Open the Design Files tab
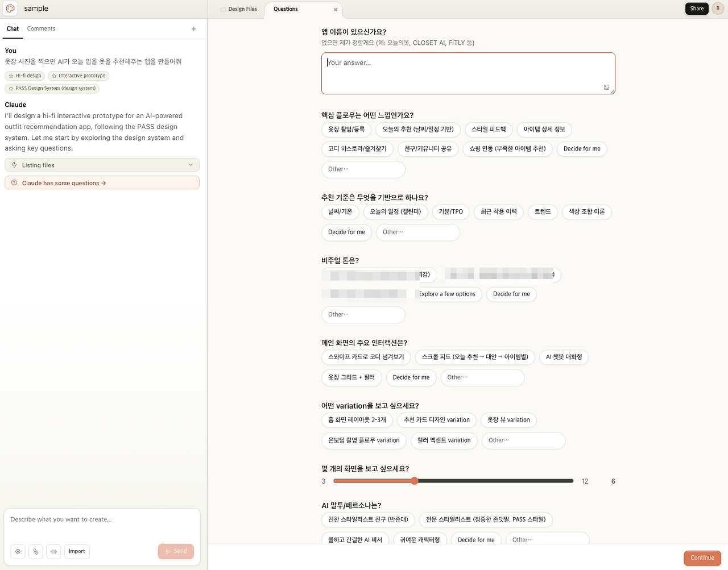Screen dimensions: 728x570 pyautogui.click(x=239, y=9)
